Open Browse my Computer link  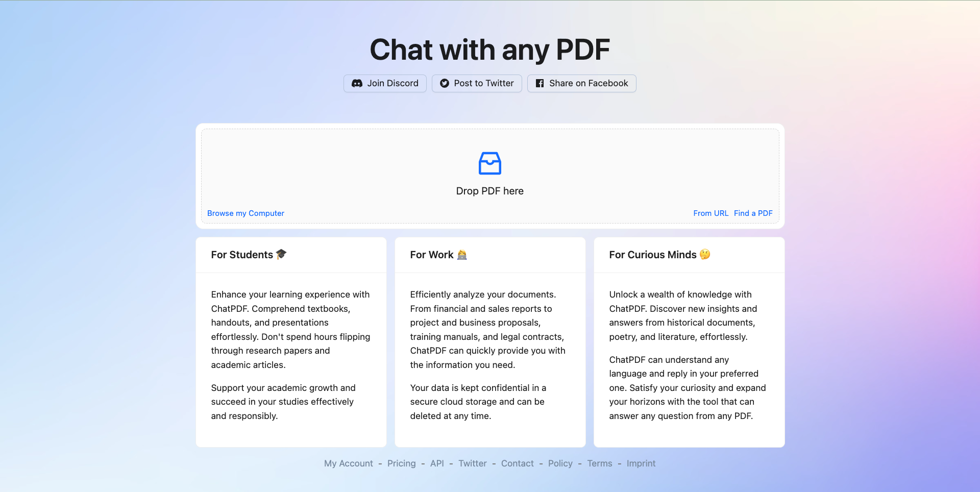pos(246,213)
